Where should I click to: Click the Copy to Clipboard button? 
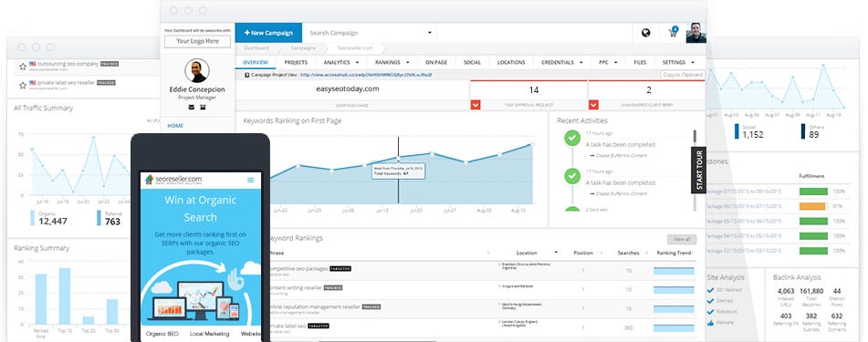click(683, 75)
